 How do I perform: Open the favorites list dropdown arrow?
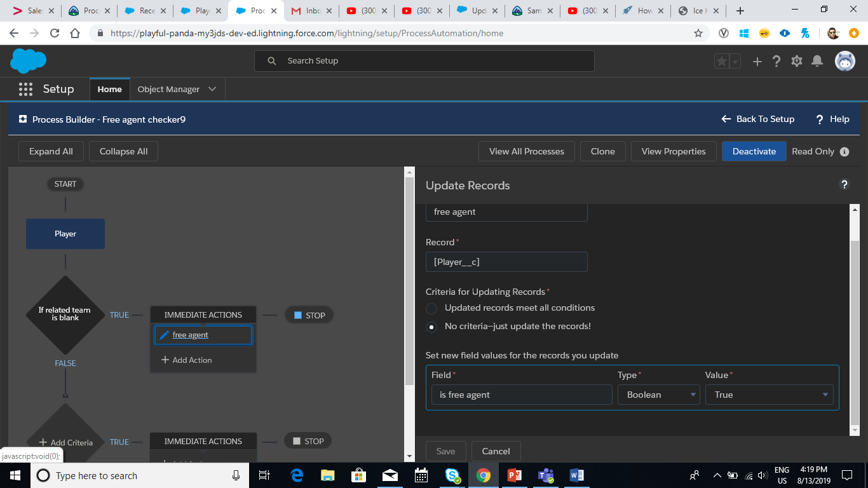coord(735,61)
